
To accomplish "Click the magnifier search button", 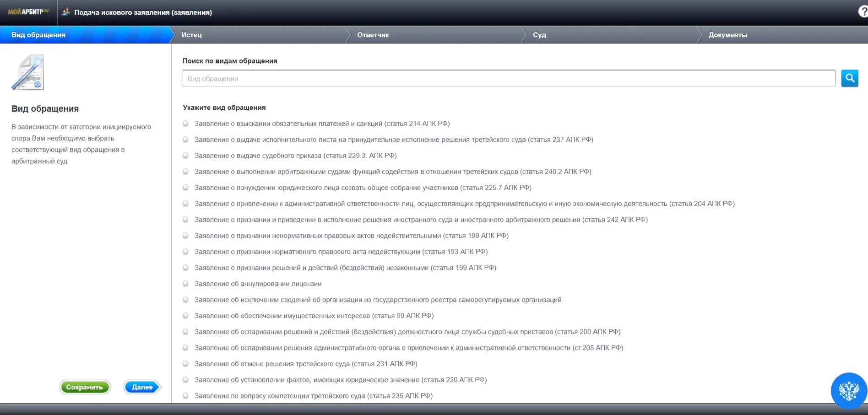I will click(849, 78).
